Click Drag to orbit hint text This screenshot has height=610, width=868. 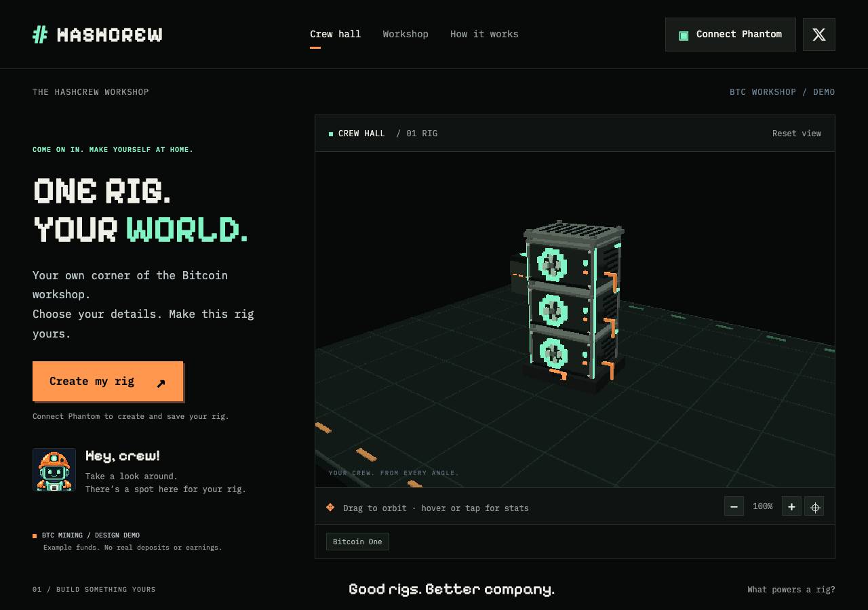[436, 508]
